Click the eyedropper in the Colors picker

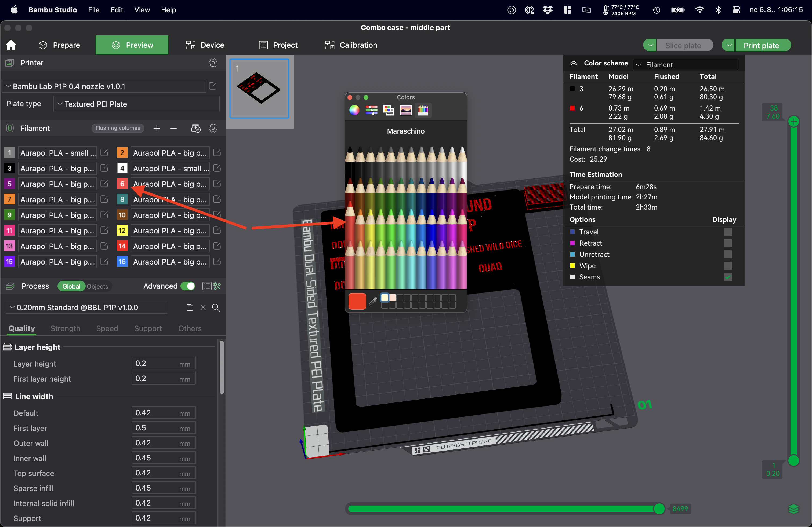[x=372, y=301]
